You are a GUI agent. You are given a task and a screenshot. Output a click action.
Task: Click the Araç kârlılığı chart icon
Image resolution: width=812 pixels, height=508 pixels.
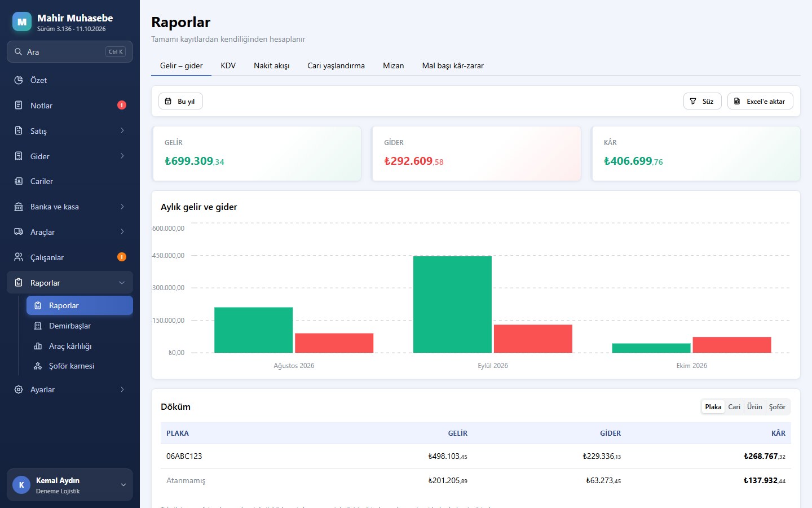38,346
